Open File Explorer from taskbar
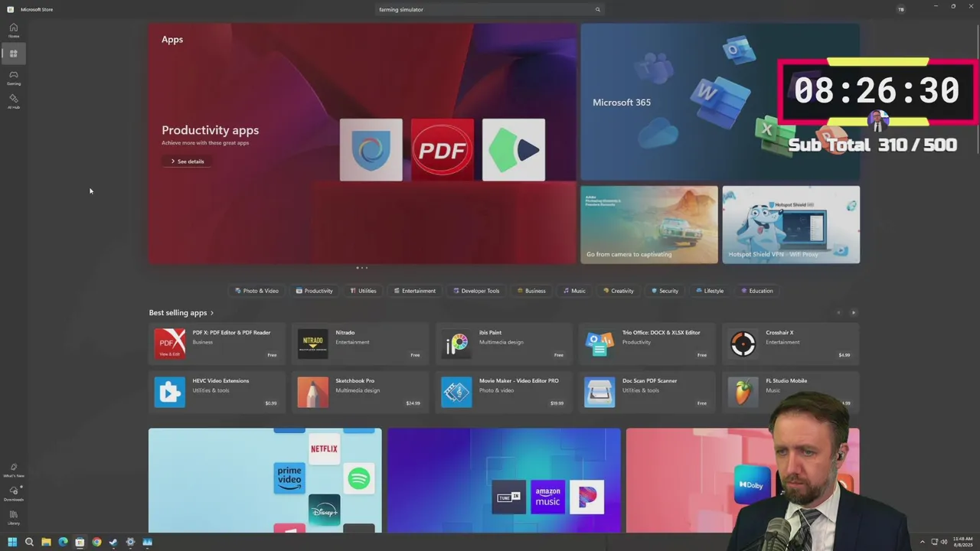 point(46,542)
